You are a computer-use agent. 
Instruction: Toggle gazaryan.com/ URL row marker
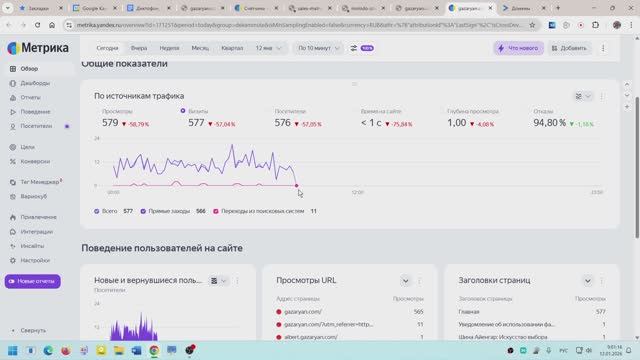point(279,312)
